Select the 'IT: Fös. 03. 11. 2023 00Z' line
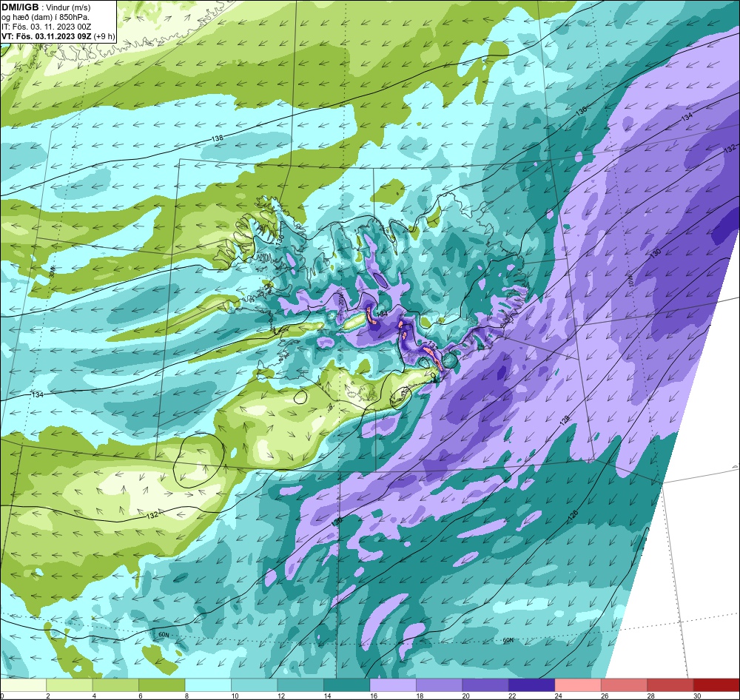 (x=46, y=27)
